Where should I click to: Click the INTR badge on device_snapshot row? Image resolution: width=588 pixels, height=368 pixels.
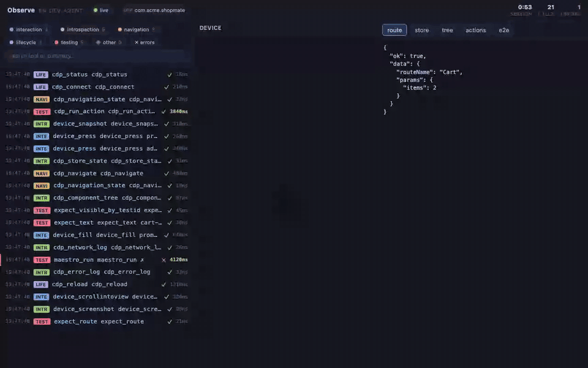point(41,124)
